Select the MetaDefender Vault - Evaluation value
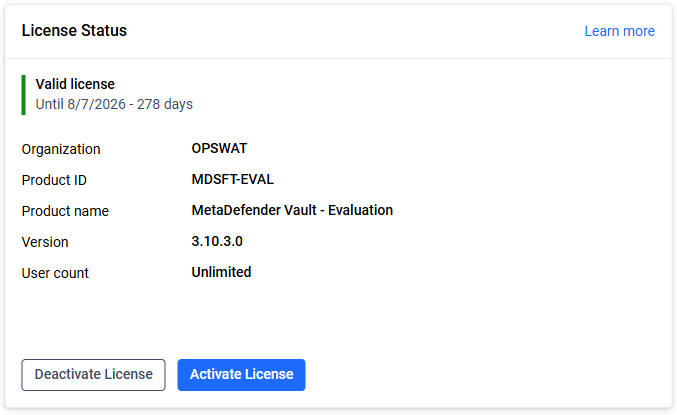Viewport: 677px width, 415px height. [x=292, y=210]
